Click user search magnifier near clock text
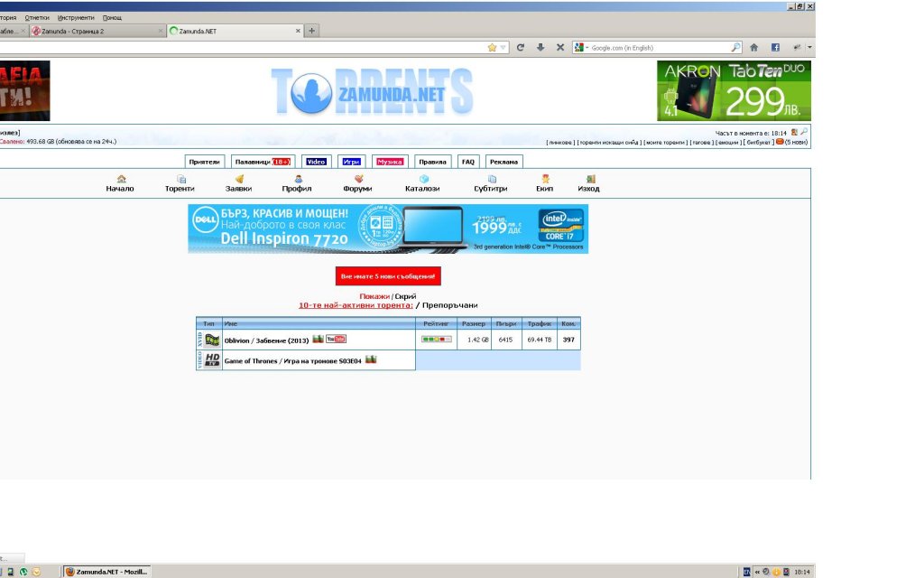This screenshot has height=578, width=924. [804, 132]
